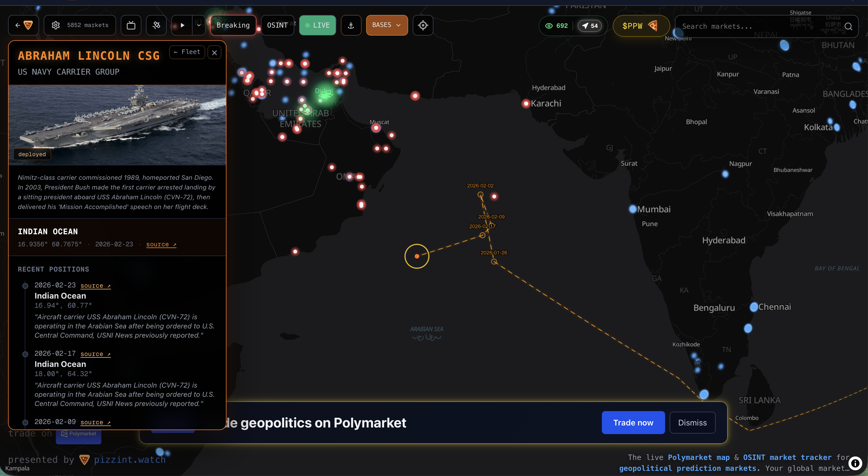Viewport: 868px width, 476px height.
Task: Open the BASES dropdown
Action: (387, 25)
